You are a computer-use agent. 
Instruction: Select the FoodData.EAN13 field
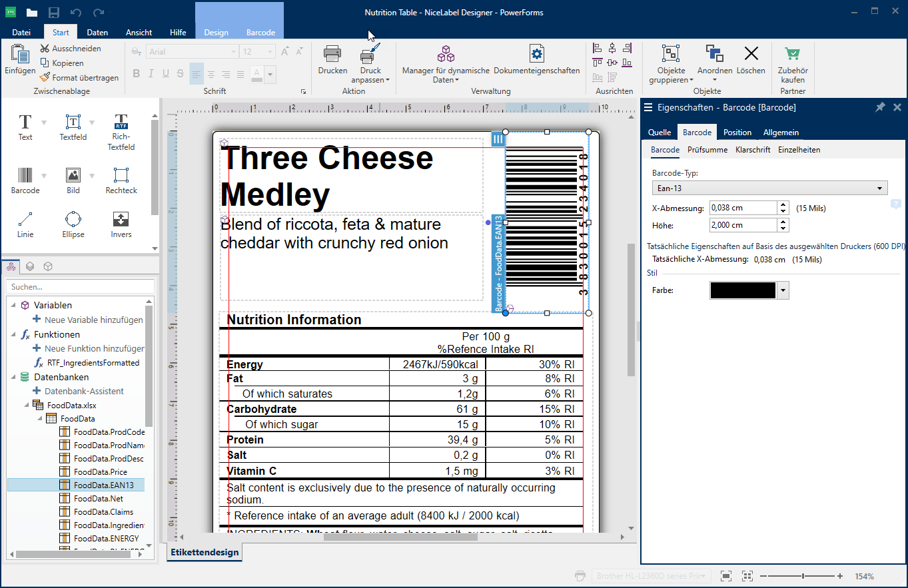(75, 485)
